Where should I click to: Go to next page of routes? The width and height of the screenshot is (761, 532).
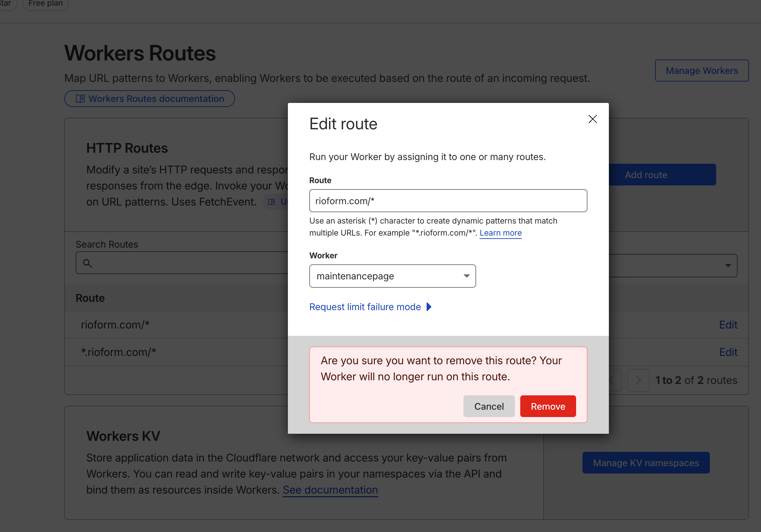[x=638, y=380]
